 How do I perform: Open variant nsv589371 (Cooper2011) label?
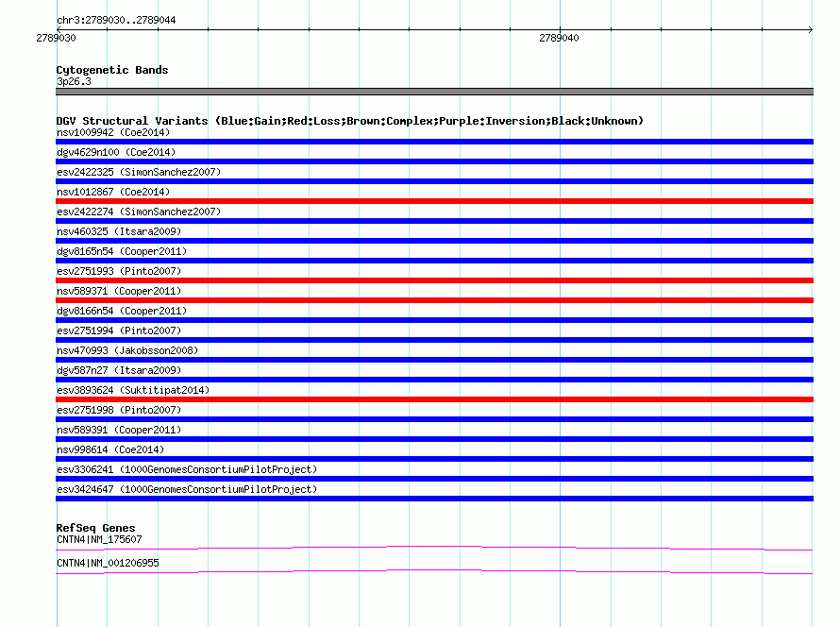[119, 291]
